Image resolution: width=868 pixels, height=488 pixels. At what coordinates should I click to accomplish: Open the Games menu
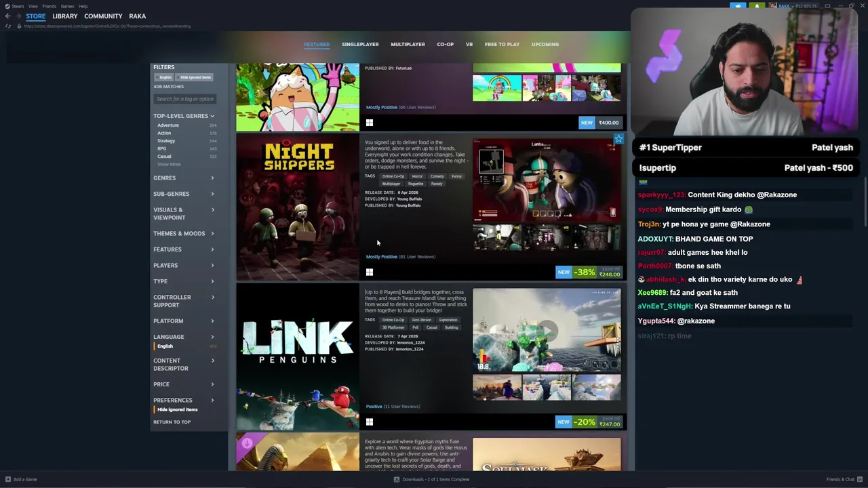click(67, 6)
